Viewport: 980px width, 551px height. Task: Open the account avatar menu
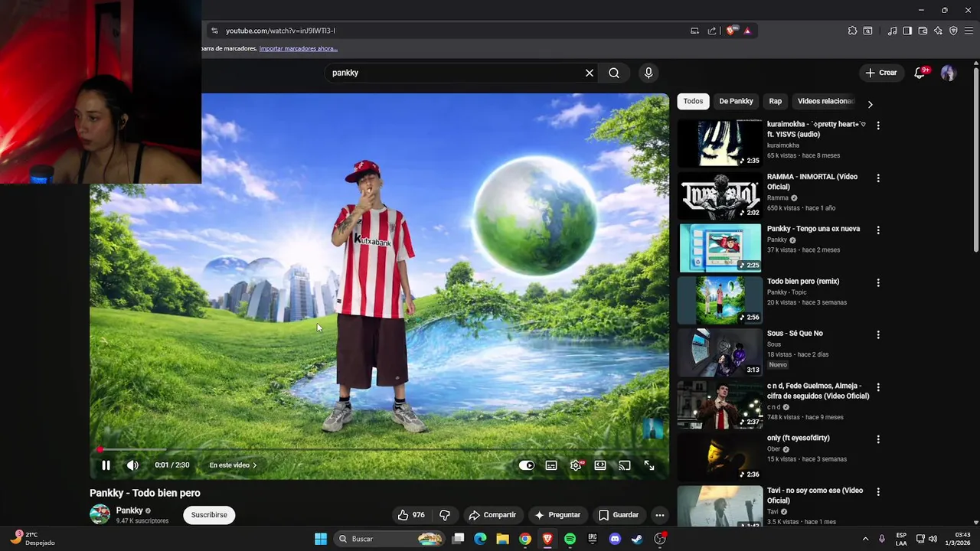(948, 73)
